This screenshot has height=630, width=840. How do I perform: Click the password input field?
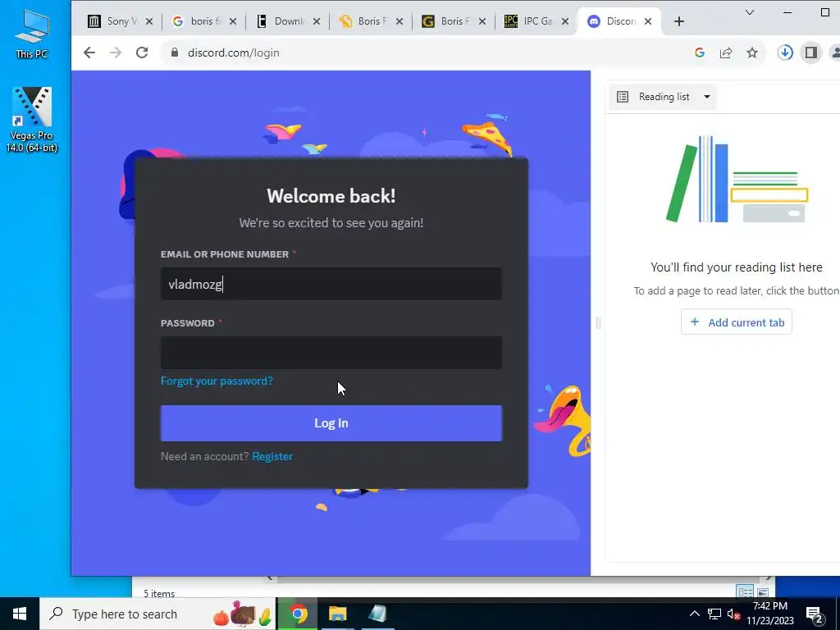pos(331,353)
